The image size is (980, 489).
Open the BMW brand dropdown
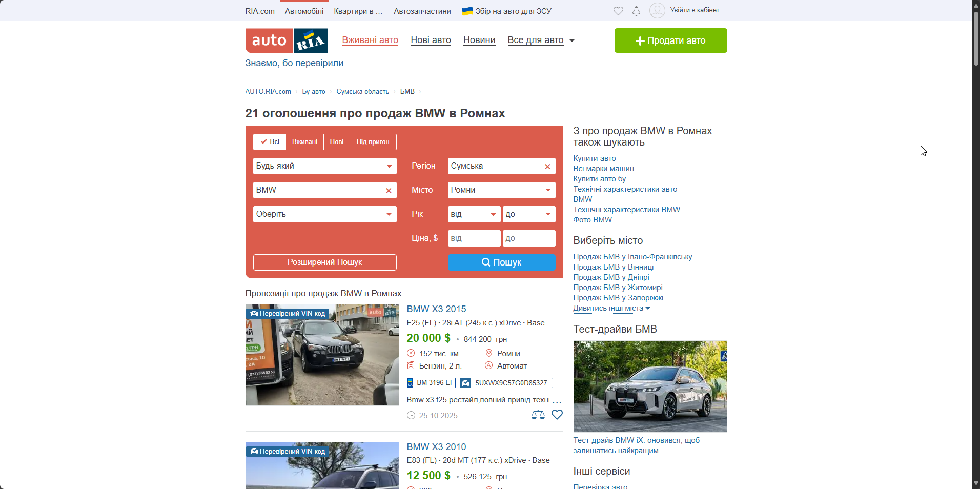(325, 190)
